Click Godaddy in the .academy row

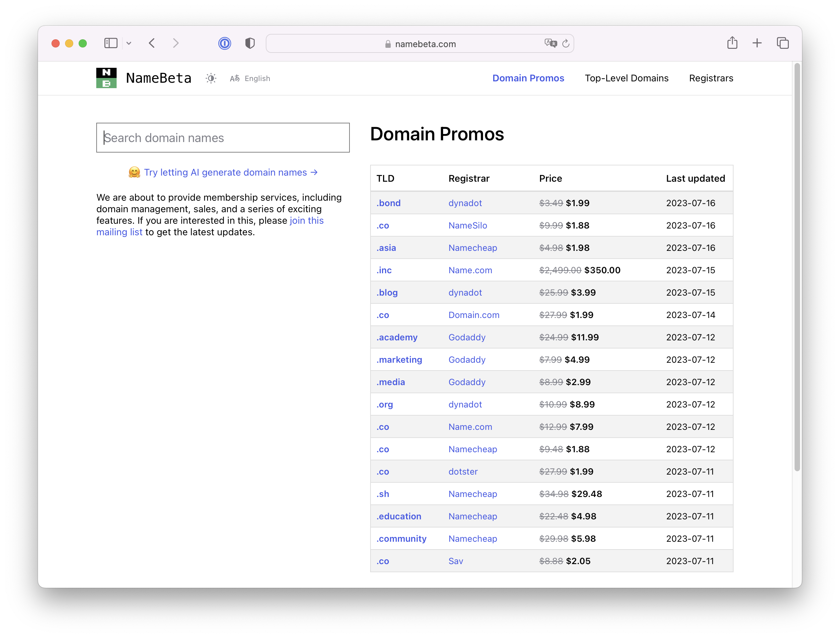(467, 338)
